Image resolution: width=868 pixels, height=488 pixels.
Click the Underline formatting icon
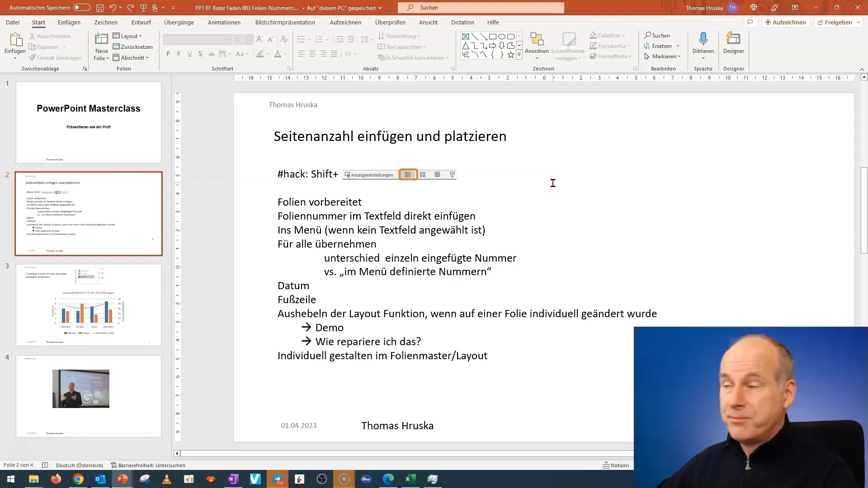pyautogui.click(x=189, y=54)
